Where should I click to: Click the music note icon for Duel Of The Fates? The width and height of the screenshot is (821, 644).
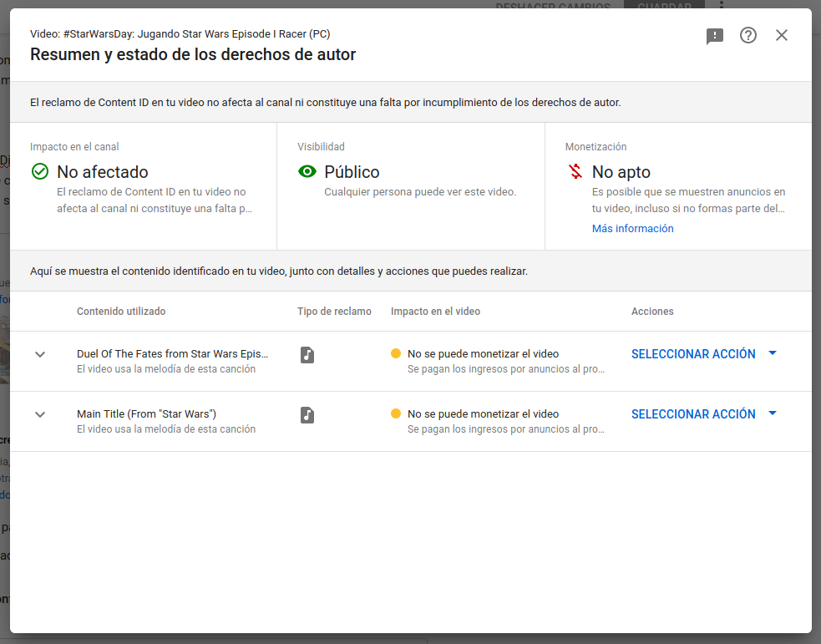[307, 354]
